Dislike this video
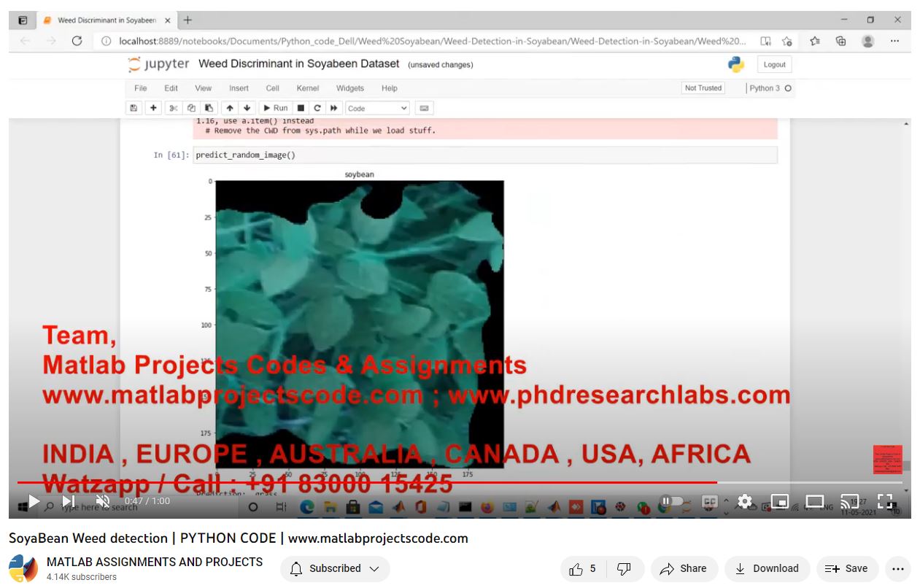This screenshot has width=920, height=588. click(x=624, y=569)
